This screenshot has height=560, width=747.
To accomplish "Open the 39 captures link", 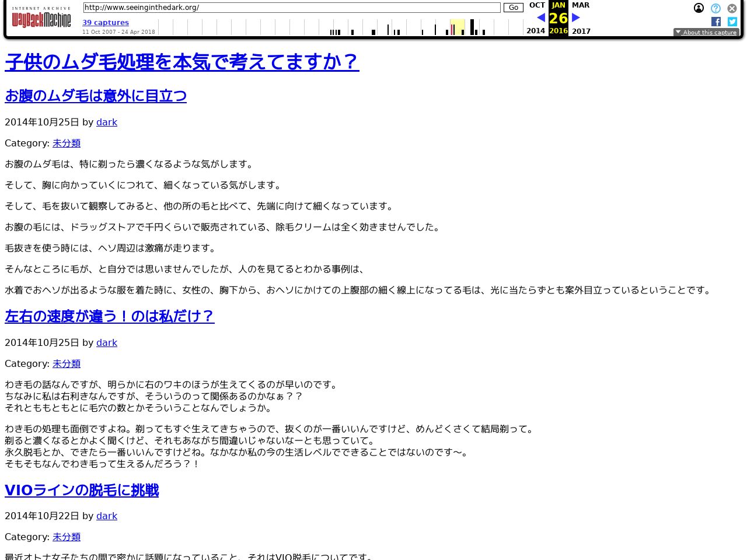I will point(106,23).
